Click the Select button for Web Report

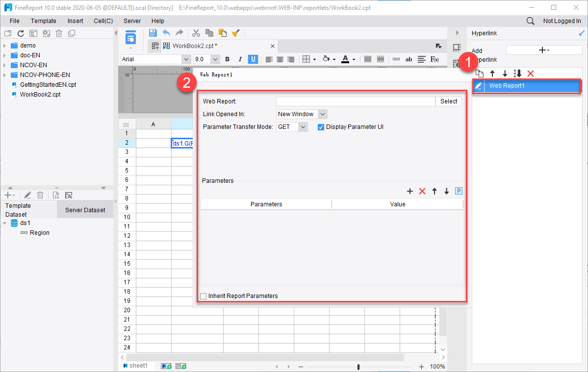pyautogui.click(x=448, y=101)
